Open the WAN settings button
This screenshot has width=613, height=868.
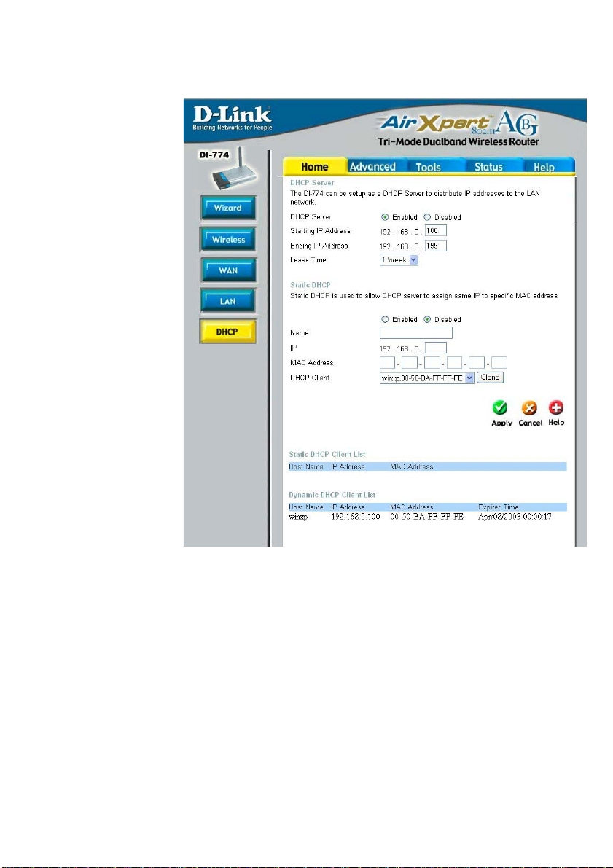click(x=228, y=270)
